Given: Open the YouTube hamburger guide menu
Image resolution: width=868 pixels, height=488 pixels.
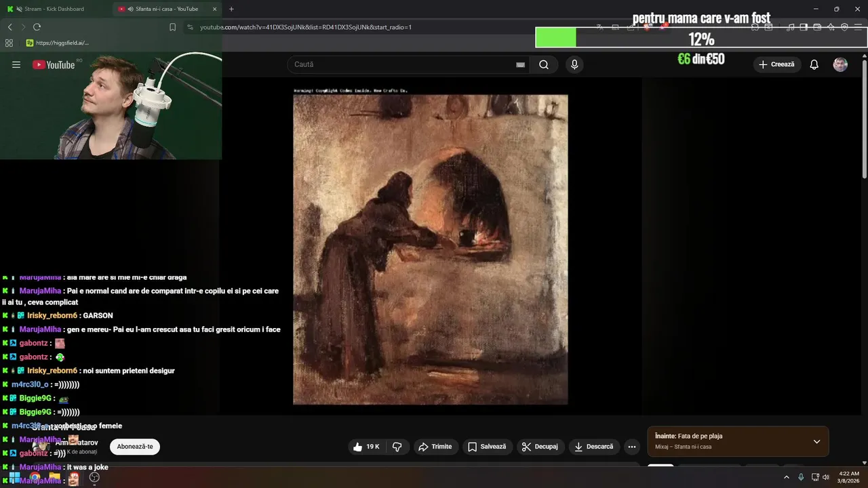Looking at the screenshot, I should (16, 64).
